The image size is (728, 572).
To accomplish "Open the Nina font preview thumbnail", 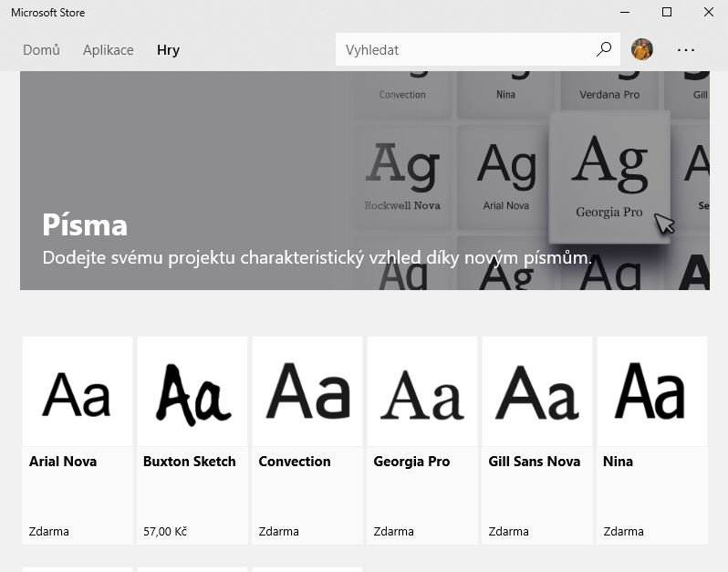I will (652, 391).
